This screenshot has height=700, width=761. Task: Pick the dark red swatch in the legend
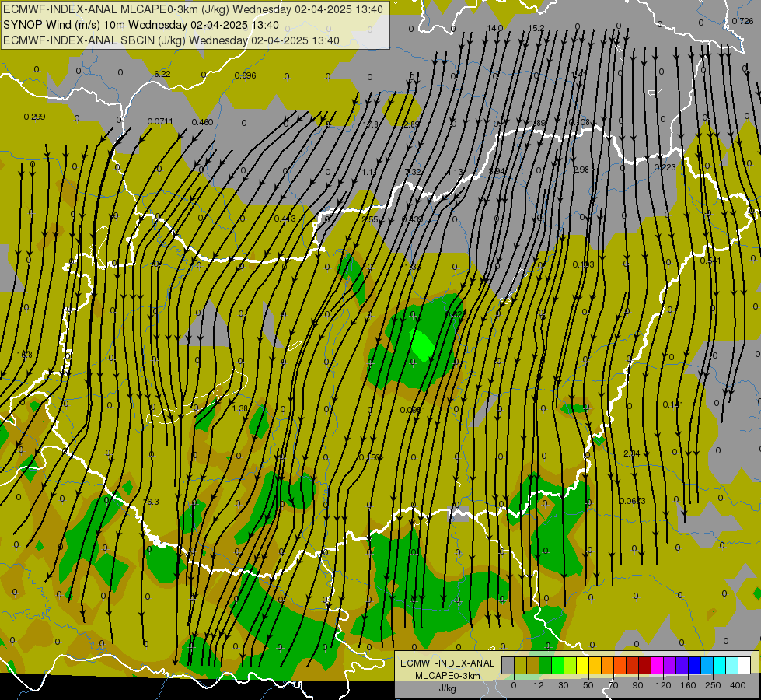coord(645,665)
